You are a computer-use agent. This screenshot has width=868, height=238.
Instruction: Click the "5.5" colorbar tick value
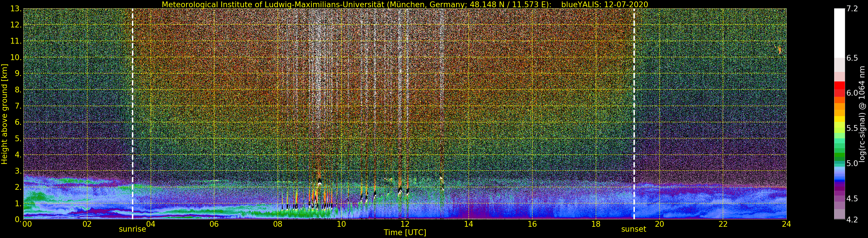pos(852,128)
